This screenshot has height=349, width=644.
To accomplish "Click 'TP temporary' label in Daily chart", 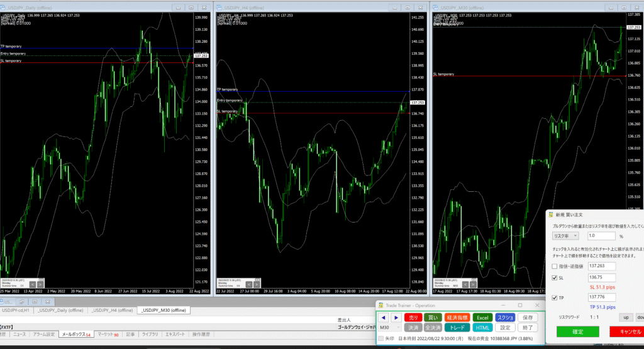I will [11, 47].
